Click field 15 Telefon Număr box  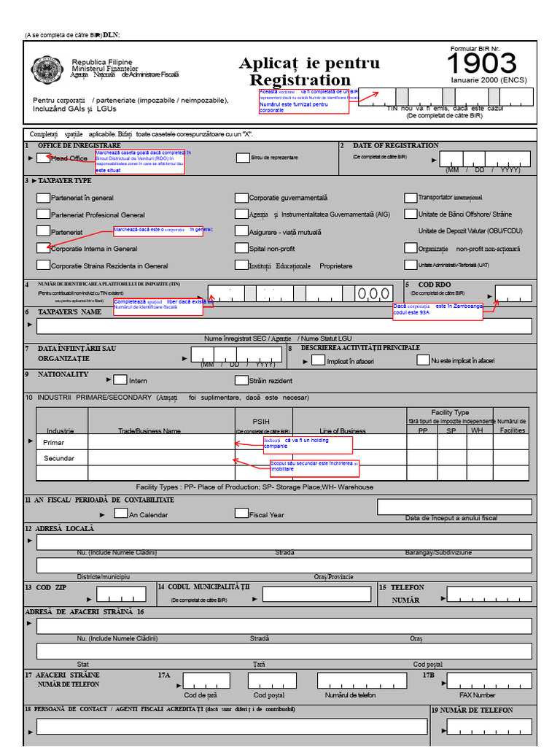point(489,594)
